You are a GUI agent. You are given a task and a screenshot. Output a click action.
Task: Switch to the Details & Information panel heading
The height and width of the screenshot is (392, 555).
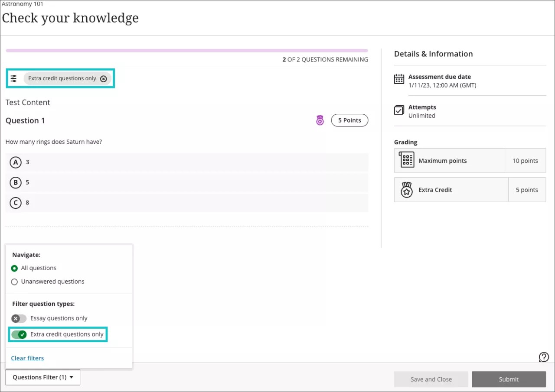click(x=433, y=54)
